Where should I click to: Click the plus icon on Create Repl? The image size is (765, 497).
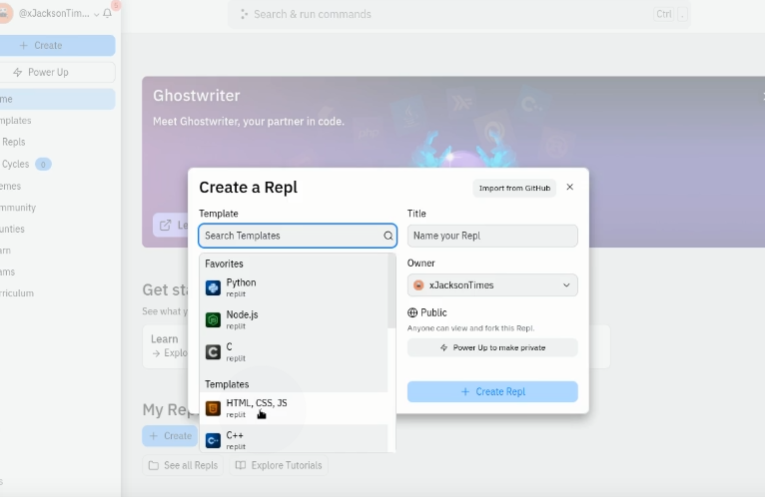(465, 392)
